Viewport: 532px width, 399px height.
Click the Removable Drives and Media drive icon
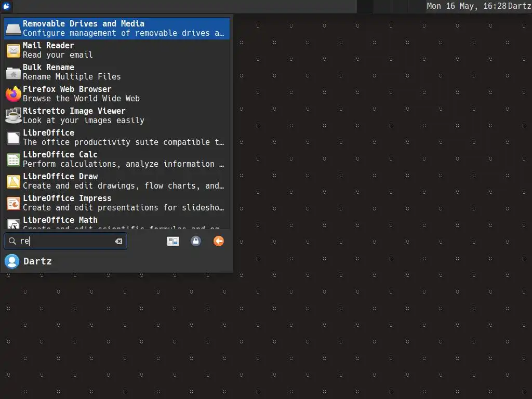(x=13, y=29)
